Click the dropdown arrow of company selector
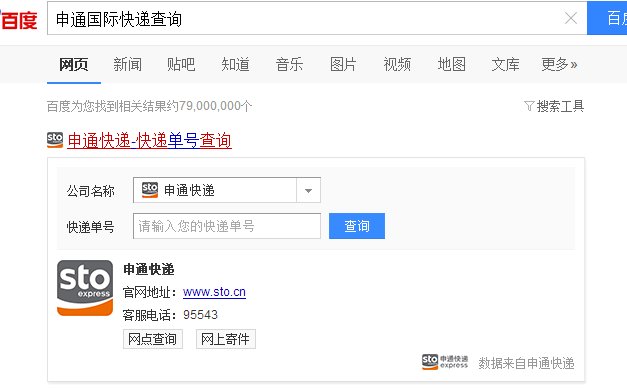This screenshot has height=388, width=627. coord(308,190)
